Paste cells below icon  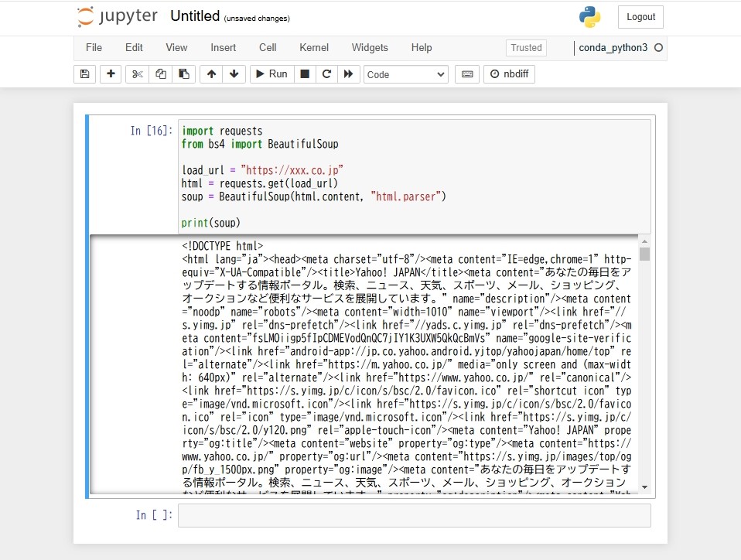pyautogui.click(x=184, y=74)
